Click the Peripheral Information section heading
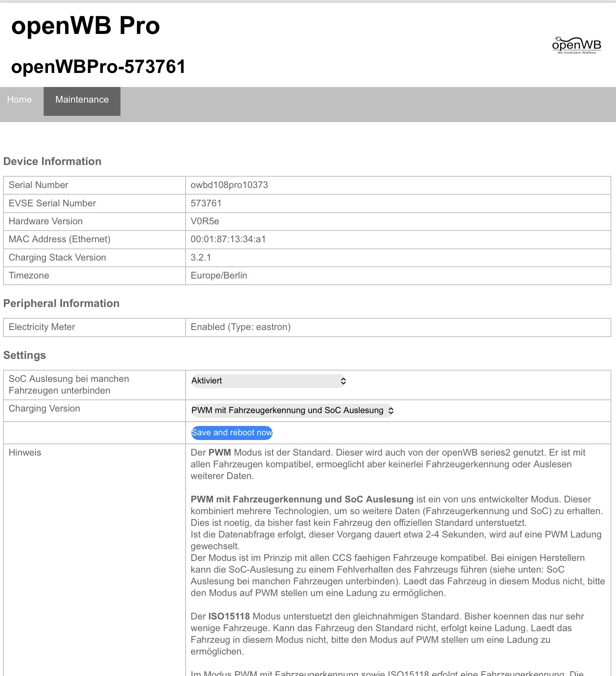The image size is (616, 676). point(61,303)
